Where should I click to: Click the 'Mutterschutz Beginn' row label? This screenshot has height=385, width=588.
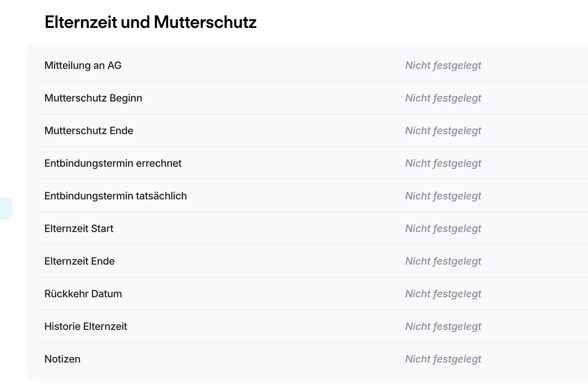coord(93,98)
